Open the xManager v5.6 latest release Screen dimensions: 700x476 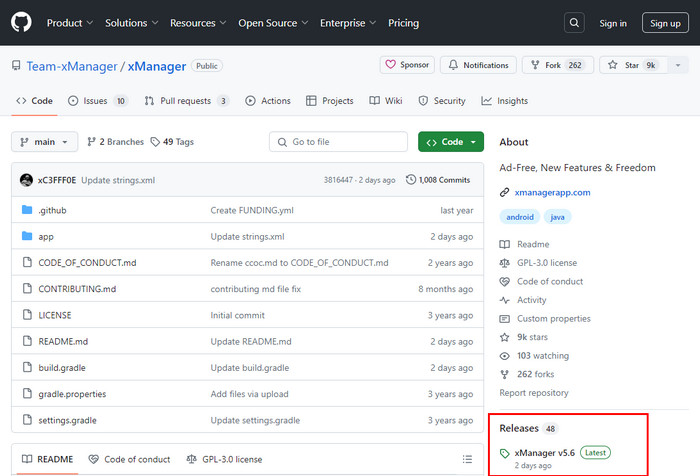pyautogui.click(x=545, y=453)
